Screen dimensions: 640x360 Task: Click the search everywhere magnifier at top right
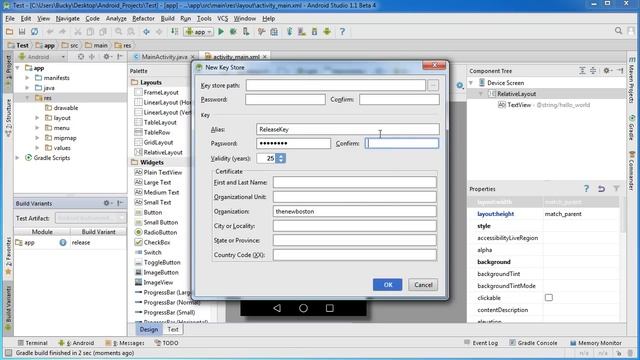(x=618, y=31)
